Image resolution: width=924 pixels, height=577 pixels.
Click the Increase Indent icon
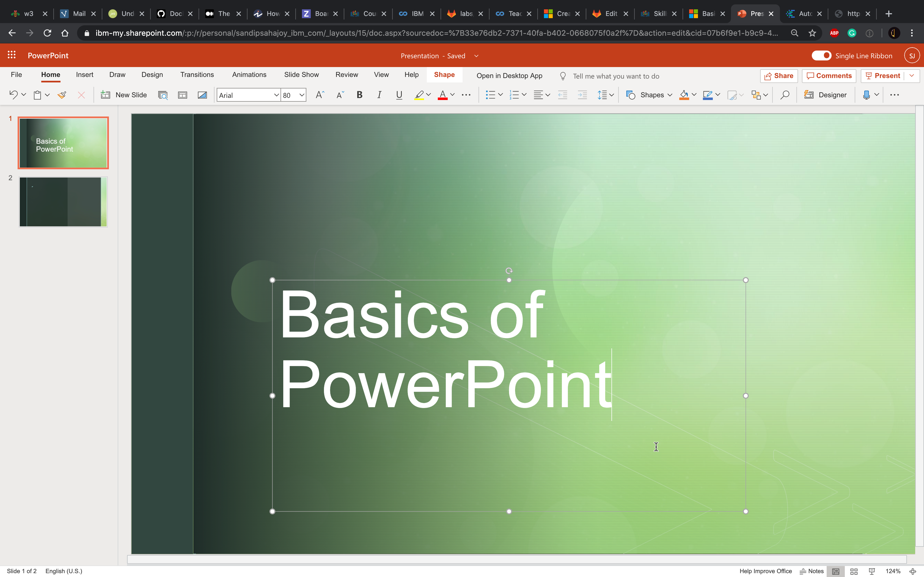click(x=582, y=95)
